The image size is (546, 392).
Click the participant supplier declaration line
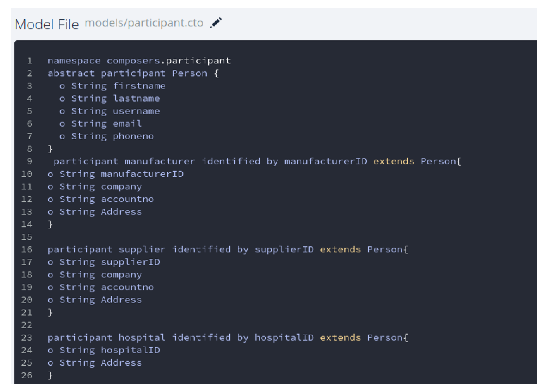pyautogui.click(x=227, y=249)
